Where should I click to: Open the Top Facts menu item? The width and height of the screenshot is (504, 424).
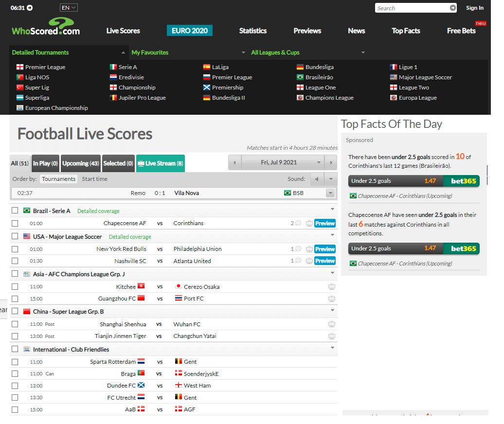406,31
